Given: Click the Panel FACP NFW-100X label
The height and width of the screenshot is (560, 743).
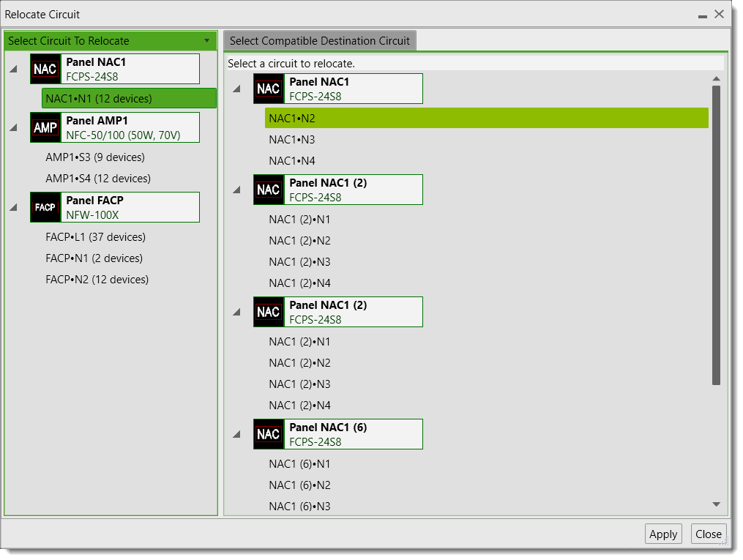Looking at the screenshot, I should (130, 207).
